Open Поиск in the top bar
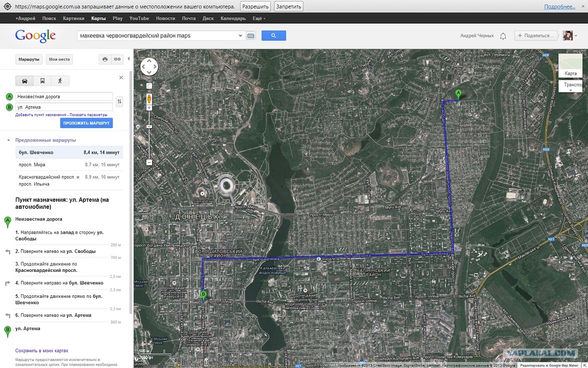 (49, 19)
